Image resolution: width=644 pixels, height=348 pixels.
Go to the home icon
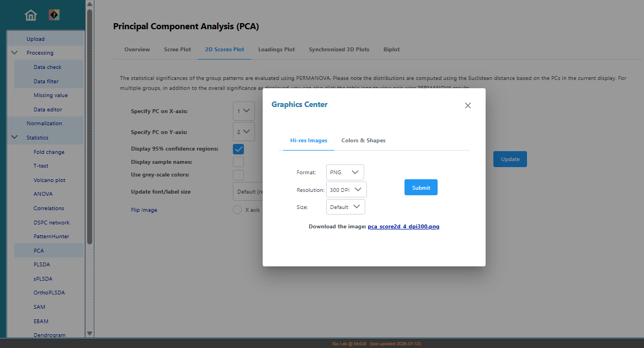pyautogui.click(x=31, y=15)
